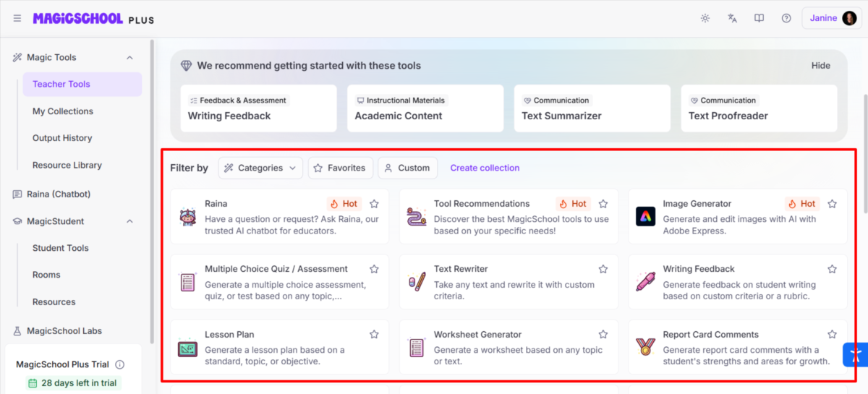The image size is (868, 394).
Task: Toggle the light/dark theme sun icon
Action: (x=705, y=18)
